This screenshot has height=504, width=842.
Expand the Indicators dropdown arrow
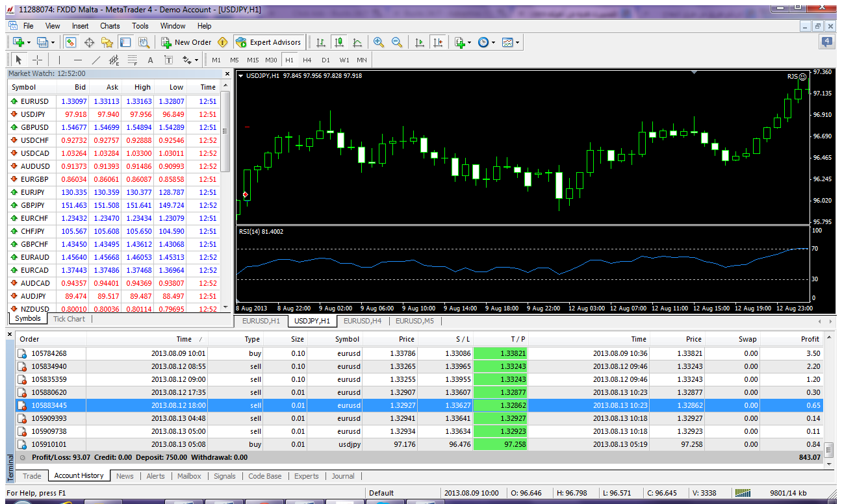pos(469,42)
